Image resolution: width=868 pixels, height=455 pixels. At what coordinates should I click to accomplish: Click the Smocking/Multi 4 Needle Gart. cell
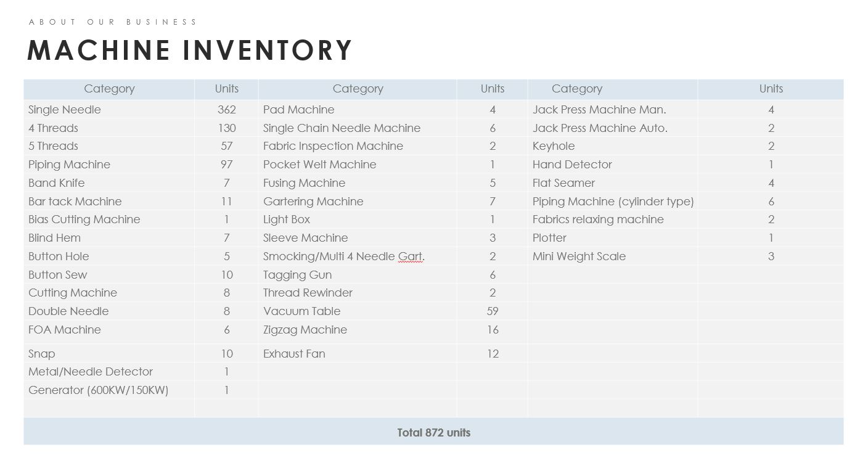coord(344,256)
